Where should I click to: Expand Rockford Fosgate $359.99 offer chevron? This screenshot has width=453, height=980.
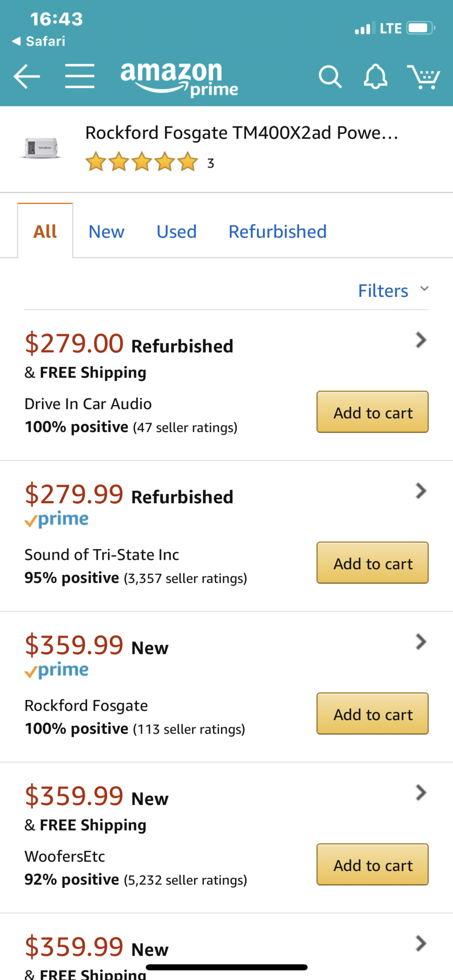click(421, 642)
